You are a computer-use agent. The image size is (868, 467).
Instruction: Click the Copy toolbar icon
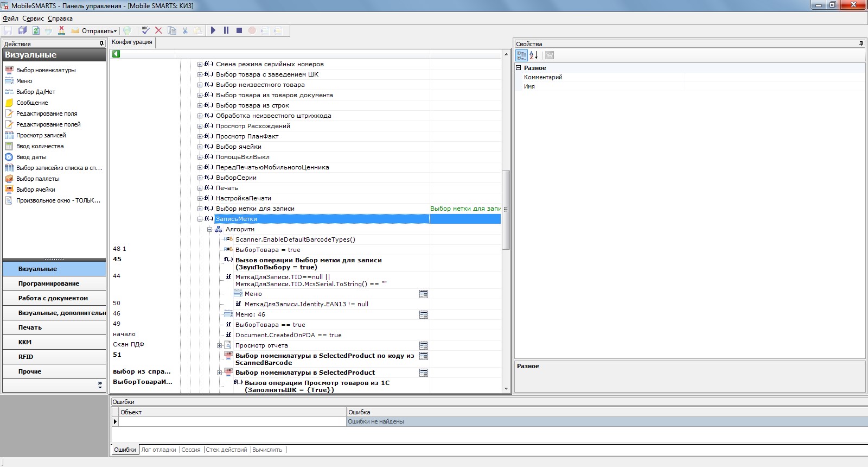[x=172, y=30]
